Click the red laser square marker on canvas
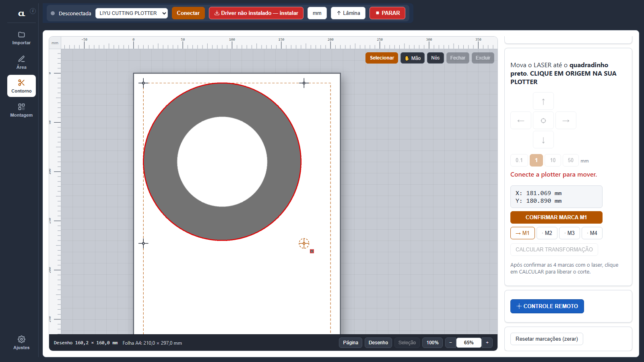Viewport: 644px width, 362px height. [x=312, y=251]
